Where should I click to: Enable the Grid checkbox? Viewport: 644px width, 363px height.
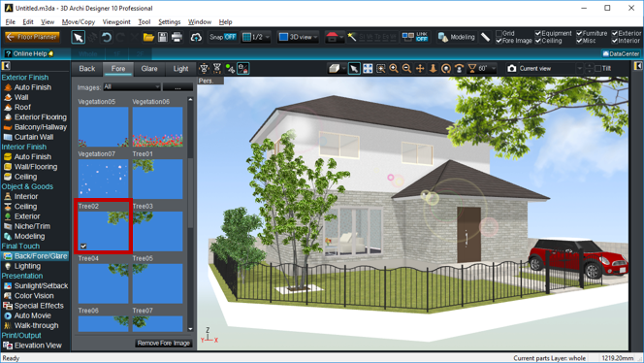pyautogui.click(x=499, y=33)
